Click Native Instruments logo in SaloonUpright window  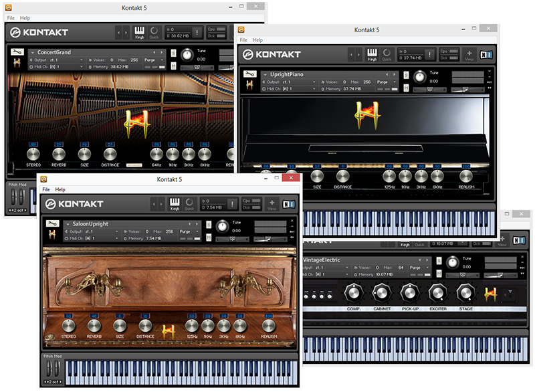288,204
